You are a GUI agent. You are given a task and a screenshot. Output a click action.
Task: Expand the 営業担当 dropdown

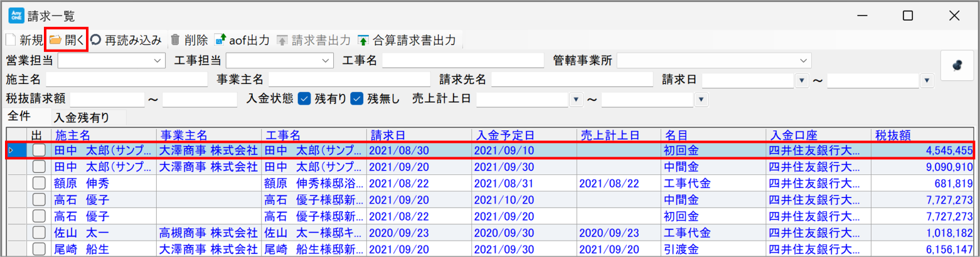(156, 60)
